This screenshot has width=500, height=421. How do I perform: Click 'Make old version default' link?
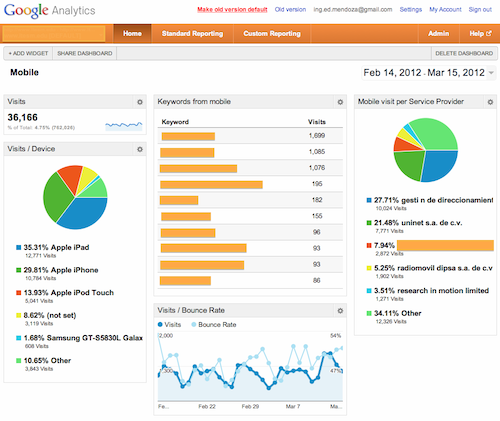232,10
